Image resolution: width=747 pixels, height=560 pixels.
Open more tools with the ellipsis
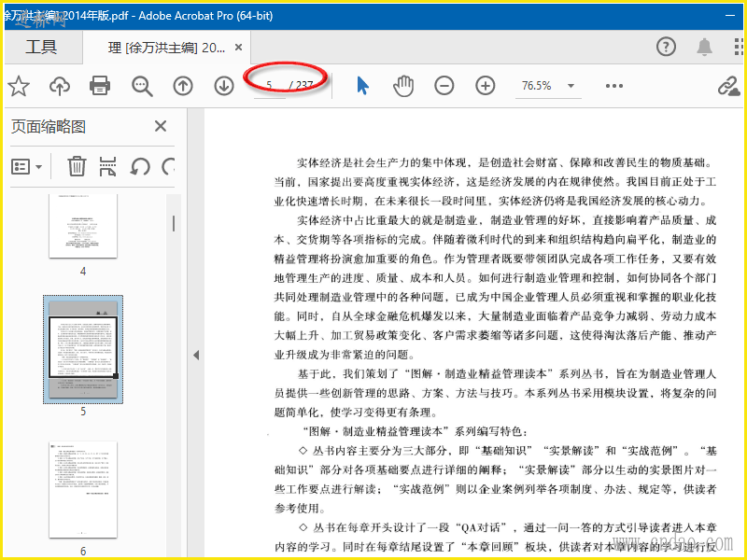tap(614, 86)
